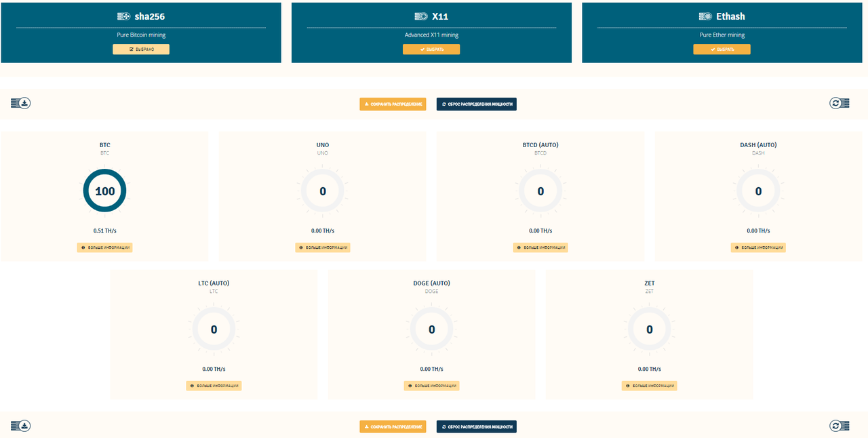Open БОЛЬШЕ ИНФОРМАЦИИ for LTC (AUTO)
The height and width of the screenshot is (438, 868).
pyautogui.click(x=214, y=385)
